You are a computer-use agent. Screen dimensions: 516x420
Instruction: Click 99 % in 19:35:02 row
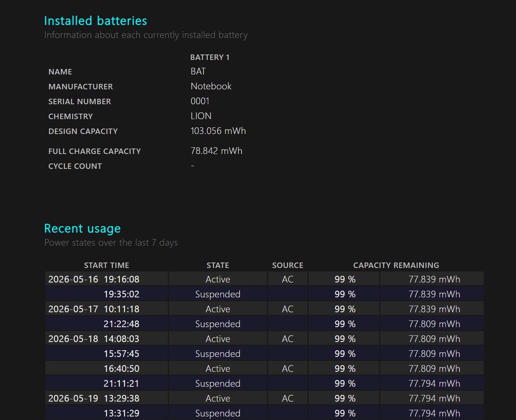[x=344, y=293]
